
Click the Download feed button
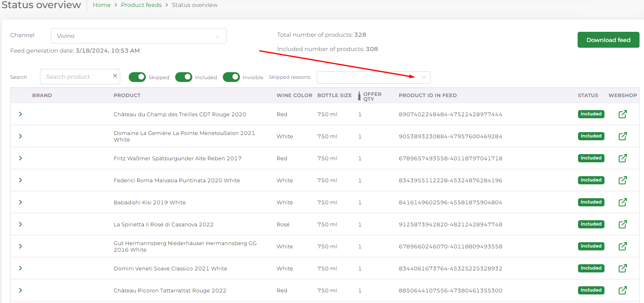coord(608,40)
